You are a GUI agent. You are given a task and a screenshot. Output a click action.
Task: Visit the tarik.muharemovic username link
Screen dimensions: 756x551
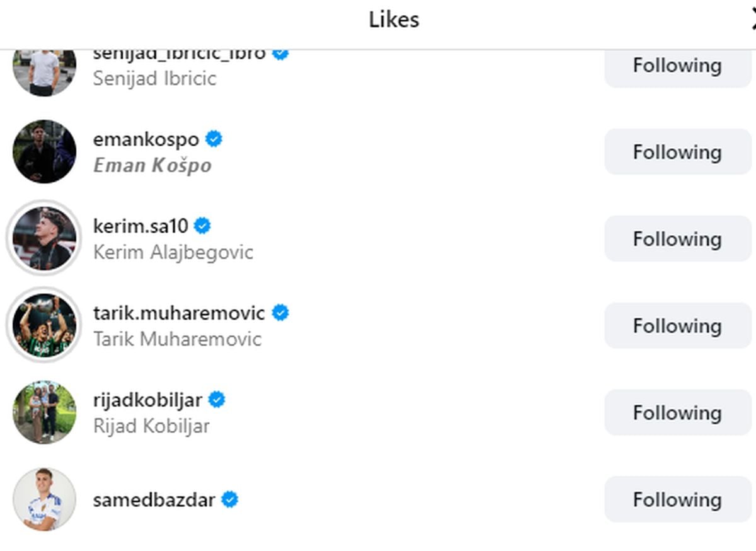pyautogui.click(x=179, y=313)
